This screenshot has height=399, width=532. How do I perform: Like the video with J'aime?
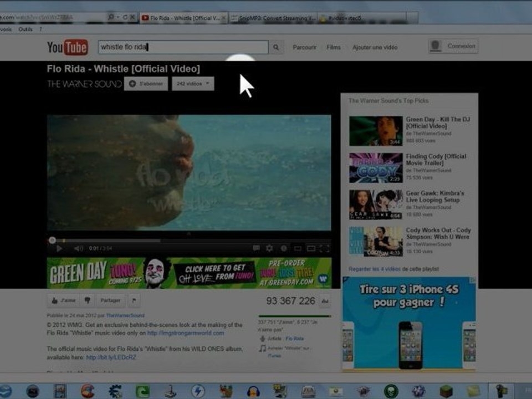point(63,300)
